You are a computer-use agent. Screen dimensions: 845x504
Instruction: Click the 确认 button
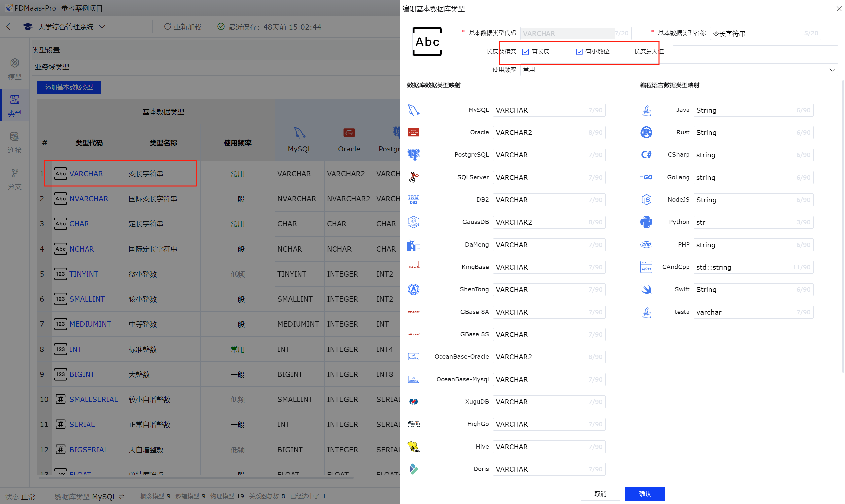click(645, 493)
